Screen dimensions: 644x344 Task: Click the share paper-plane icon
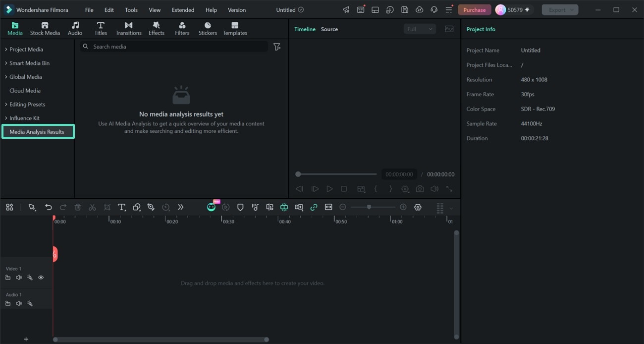tap(346, 10)
